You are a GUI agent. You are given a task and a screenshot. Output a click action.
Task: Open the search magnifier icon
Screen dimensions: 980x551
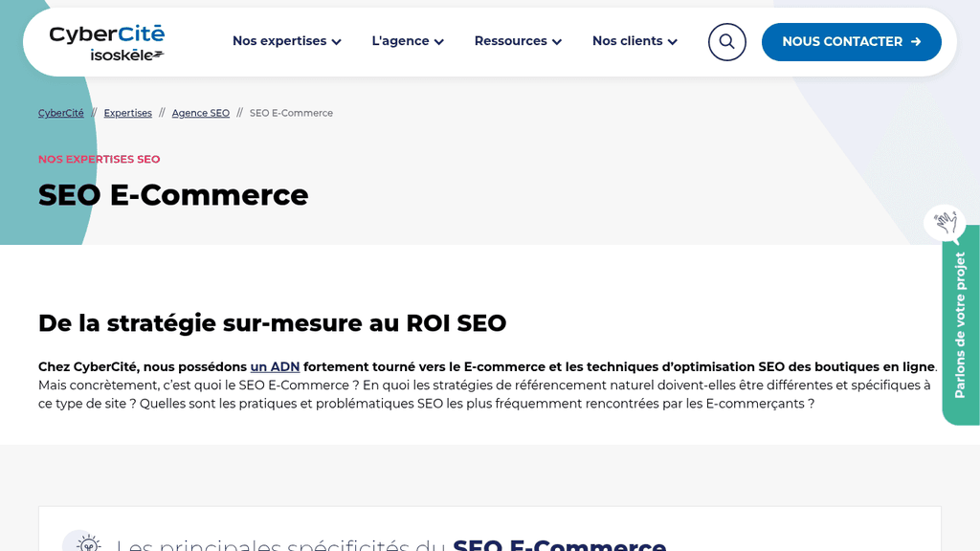(x=726, y=42)
